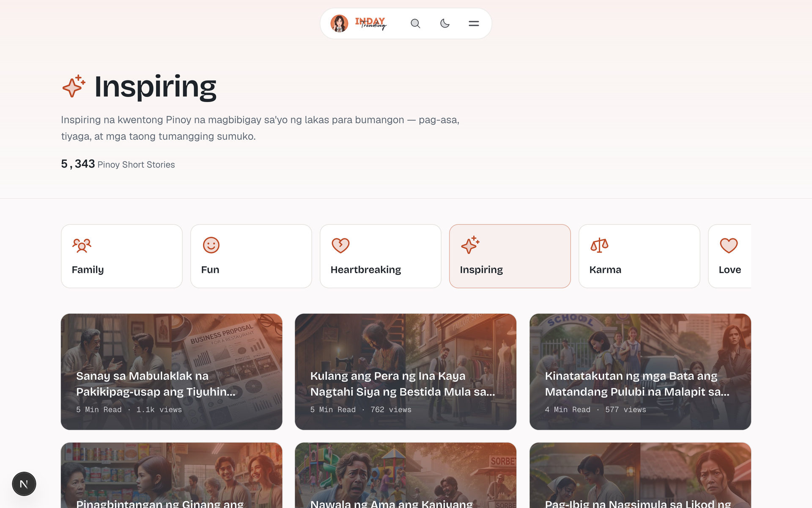Click the Love heart icon
The image size is (812, 508).
(729, 246)
